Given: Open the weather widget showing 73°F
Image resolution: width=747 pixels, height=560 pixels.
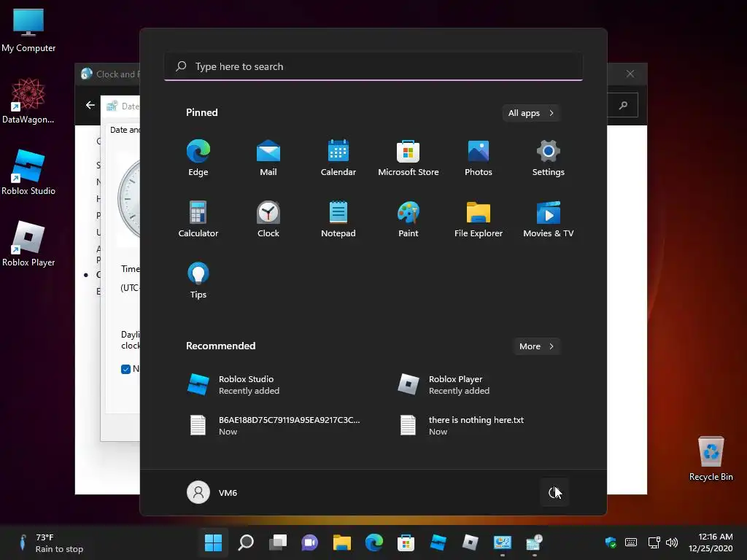Looking at the screenshot, I should (x=50, y=542).
